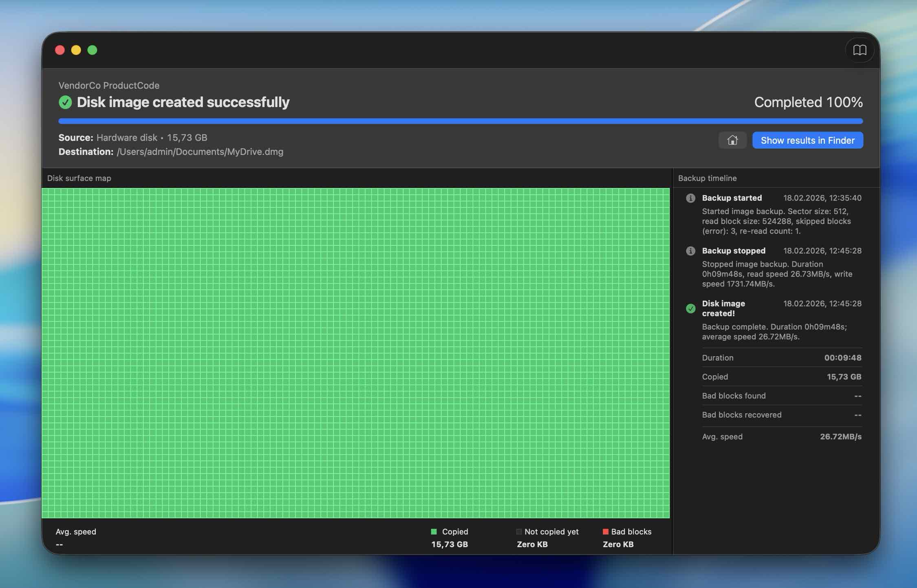Click the Backup started info icon
This screenshot has width=917, height=588.
pos(690,198)
